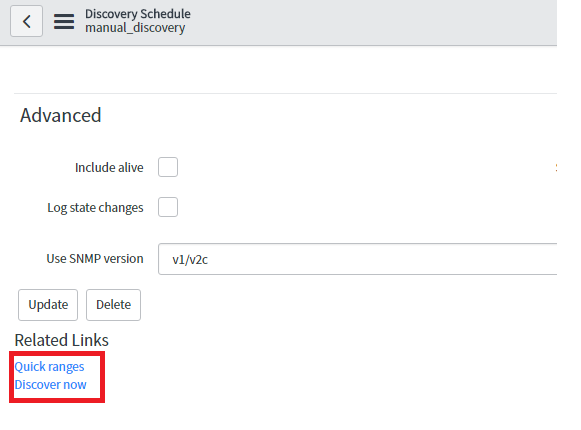Select the Advanced section heading
The image size is (581, 430).
click(x=60, y=115)
